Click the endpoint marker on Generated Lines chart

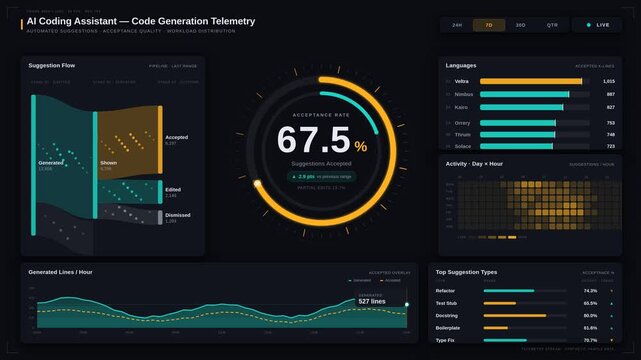(x=407, y=304)
